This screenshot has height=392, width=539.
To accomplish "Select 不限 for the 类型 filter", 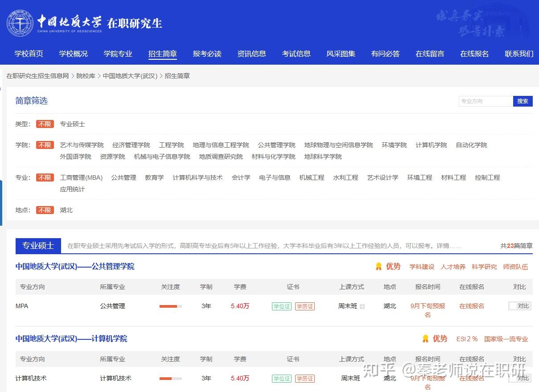I will coord(45,124).
